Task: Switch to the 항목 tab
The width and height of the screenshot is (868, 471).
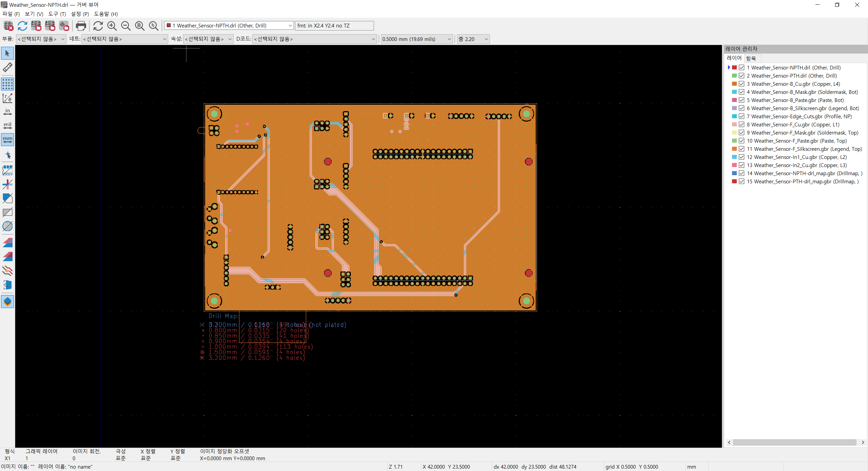Action: point(751,58)
